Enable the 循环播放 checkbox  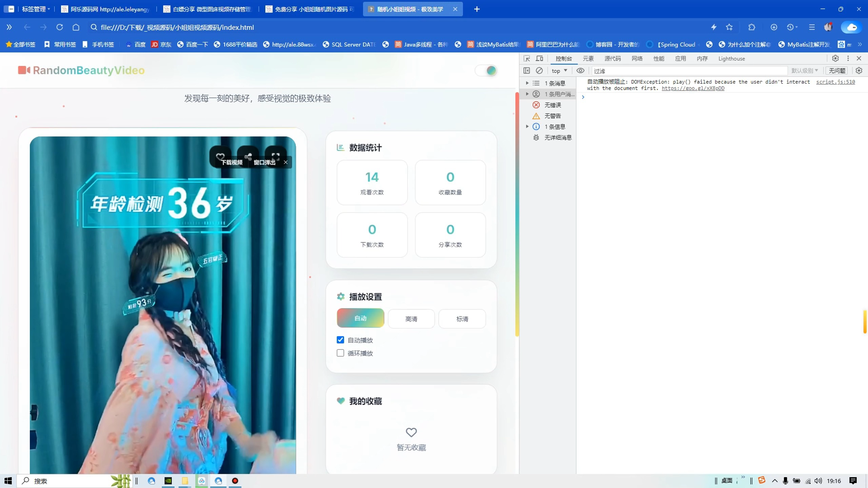(x=340, y=353)
